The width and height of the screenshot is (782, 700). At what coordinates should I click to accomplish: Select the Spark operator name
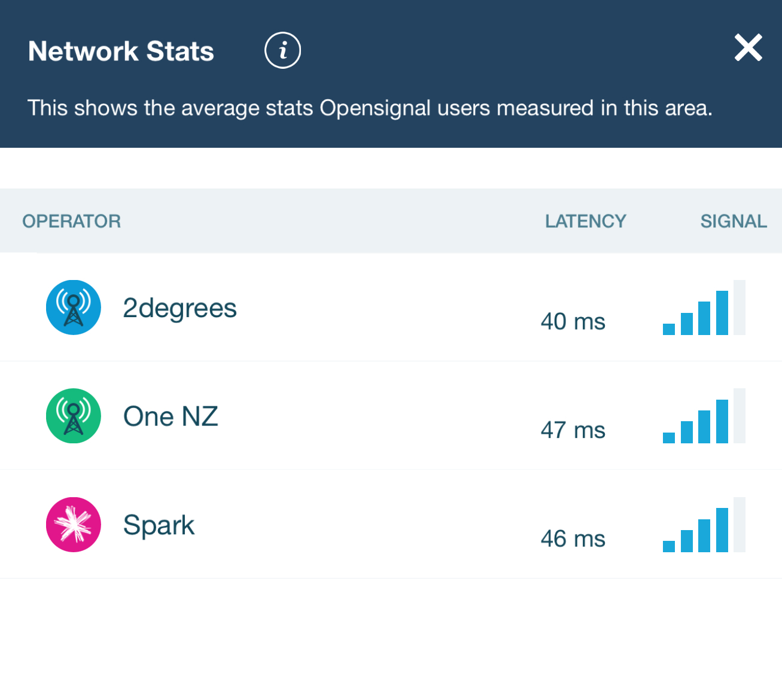[x=159, y=525]
